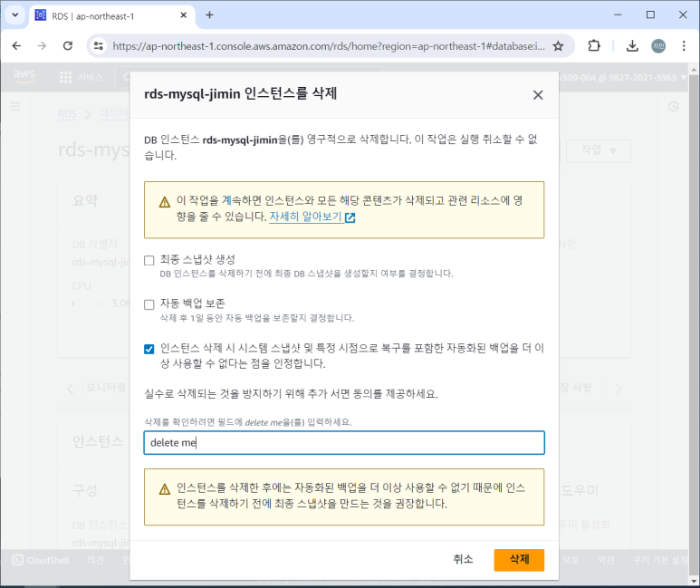This screenshot has height=588, width=700.
Task: Click the delete me confirmation input field
Action: pos(344,443)
